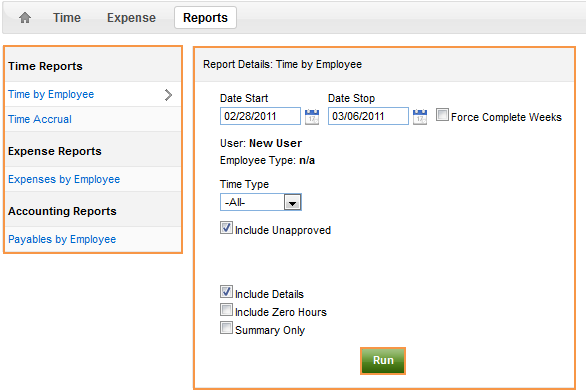
Task: Switch to the Time tab
Action: tap(67, 18)
